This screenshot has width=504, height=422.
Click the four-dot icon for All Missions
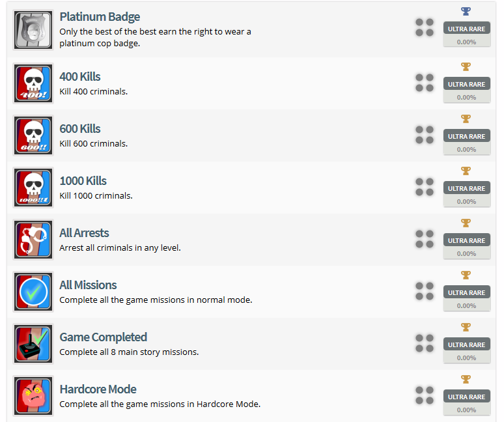[425, 291]
